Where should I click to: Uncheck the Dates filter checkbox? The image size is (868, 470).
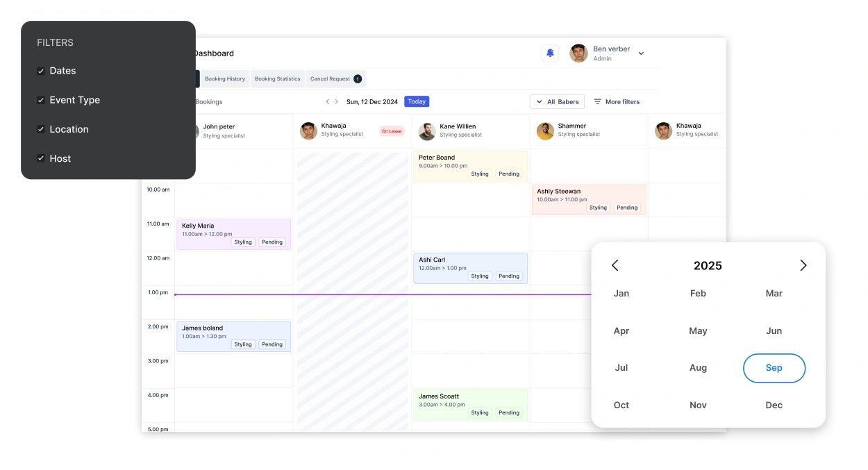[x=41, y=71]
